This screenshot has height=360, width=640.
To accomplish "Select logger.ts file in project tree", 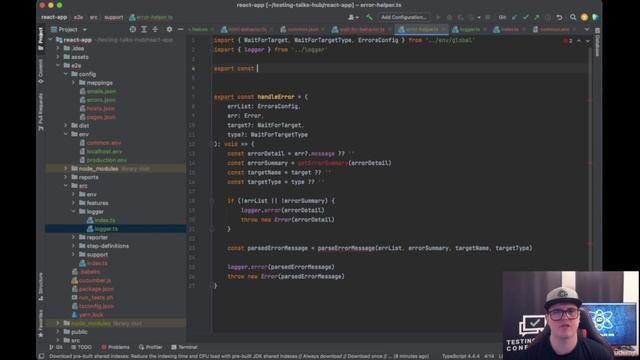I will coord(106,229).
